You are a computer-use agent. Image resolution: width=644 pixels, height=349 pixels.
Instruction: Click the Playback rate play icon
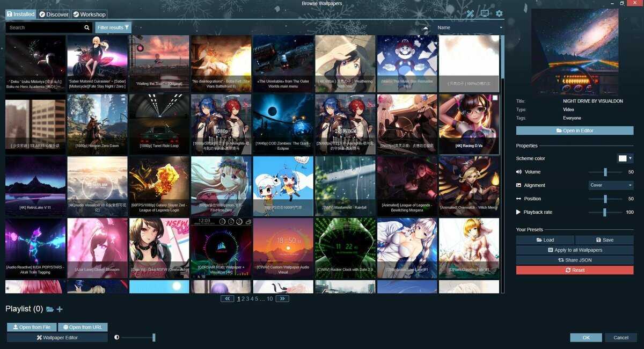(x=519, y=212)
